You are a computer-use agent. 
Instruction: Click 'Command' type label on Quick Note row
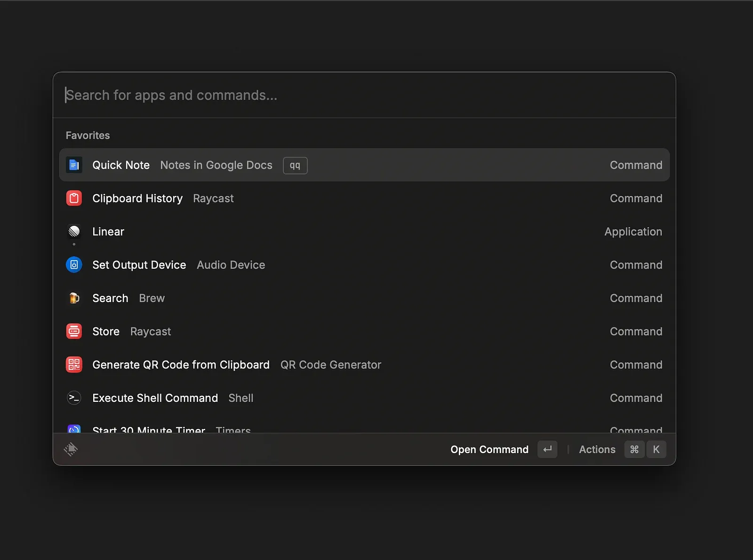[636, 165]
